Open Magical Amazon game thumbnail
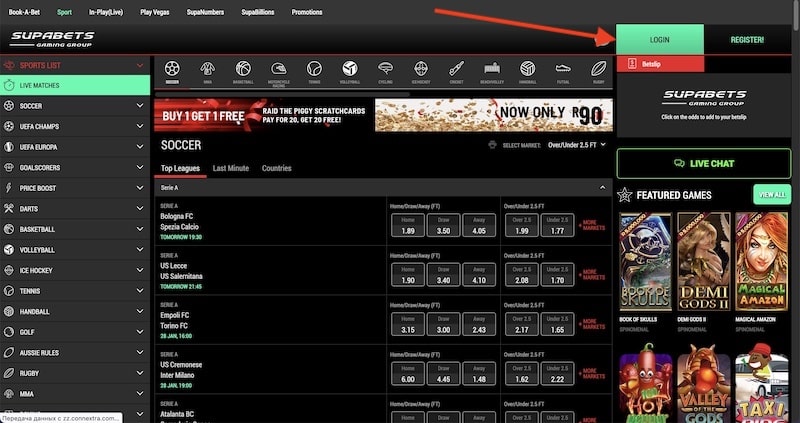The image size is (800, 423). (762, 262)
